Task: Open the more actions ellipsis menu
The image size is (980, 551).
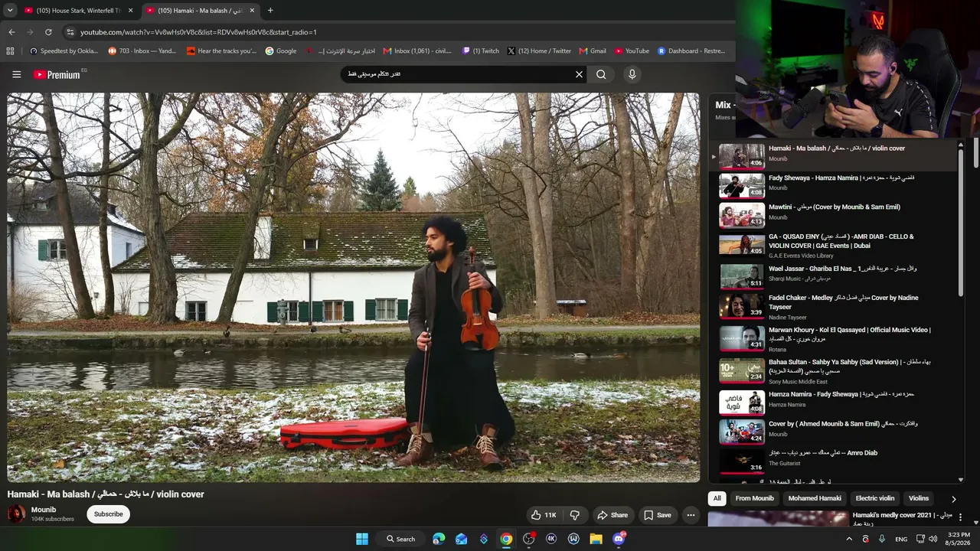Action: point(691,515)
